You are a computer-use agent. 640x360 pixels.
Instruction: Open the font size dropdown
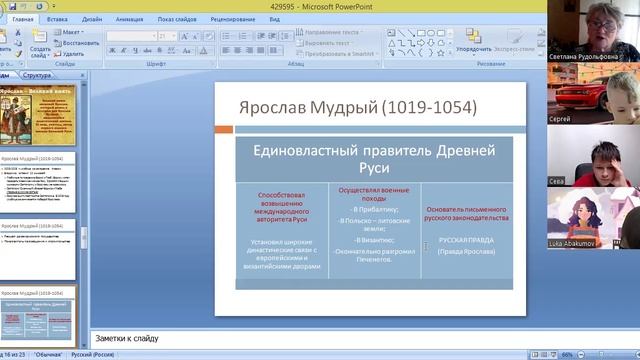(x=174, y=36)
